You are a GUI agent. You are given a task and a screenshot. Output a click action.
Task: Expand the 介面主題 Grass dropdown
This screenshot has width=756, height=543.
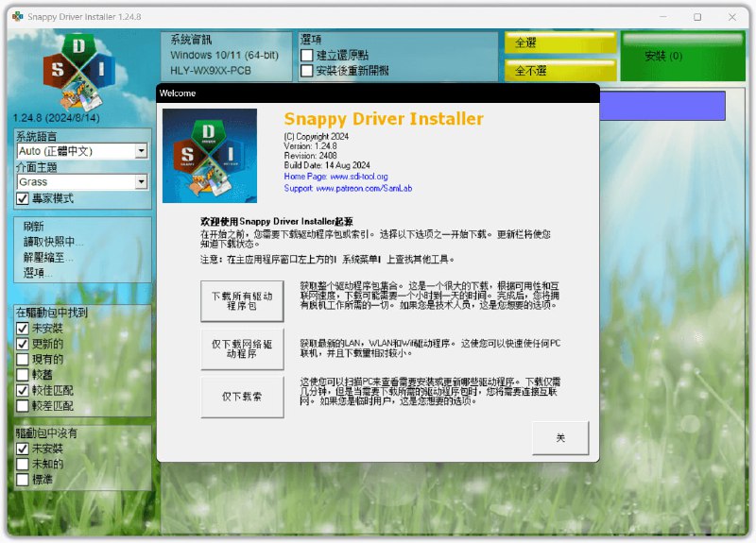click(x=141, y=181)
